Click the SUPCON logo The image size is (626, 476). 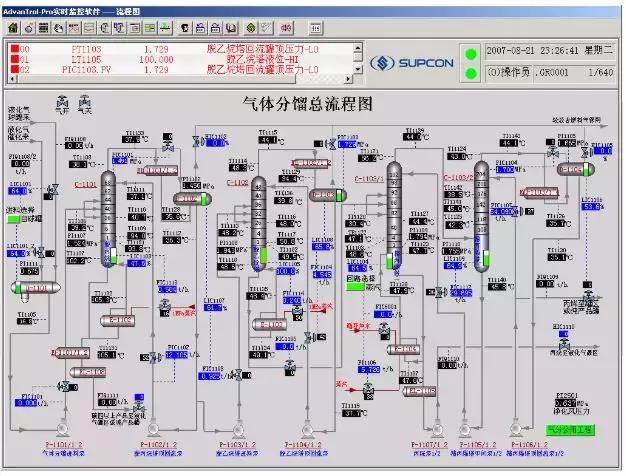click(412, 63)
